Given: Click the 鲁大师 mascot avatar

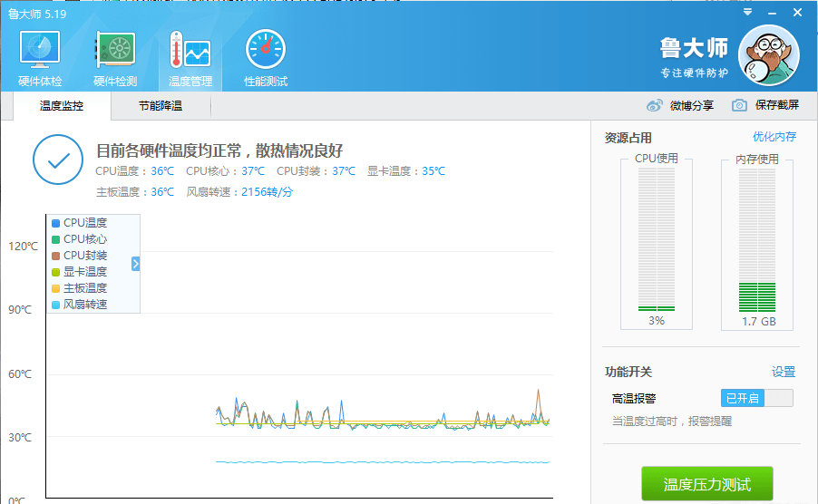Looking at the screenshot, I should click(x=768, y=55).
